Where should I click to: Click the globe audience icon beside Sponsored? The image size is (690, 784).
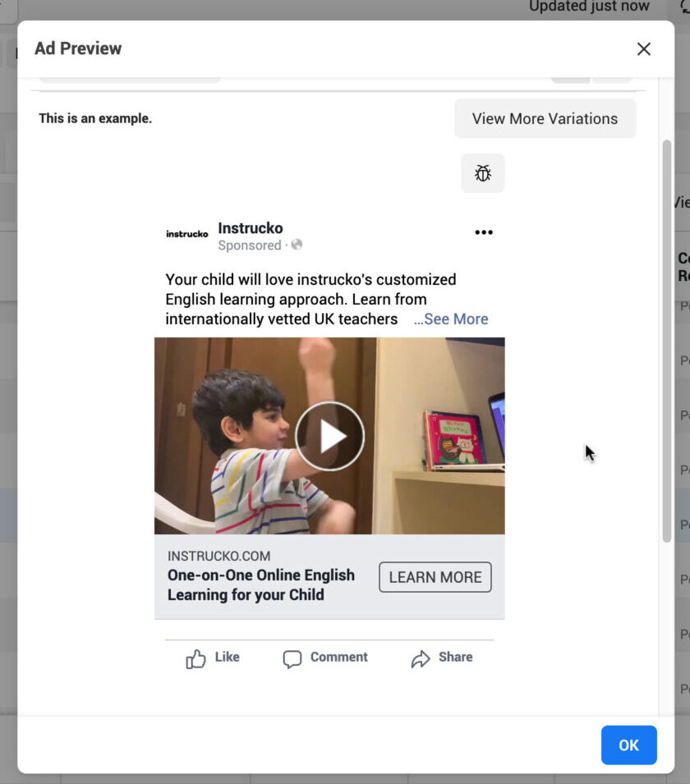click(297, 245)
